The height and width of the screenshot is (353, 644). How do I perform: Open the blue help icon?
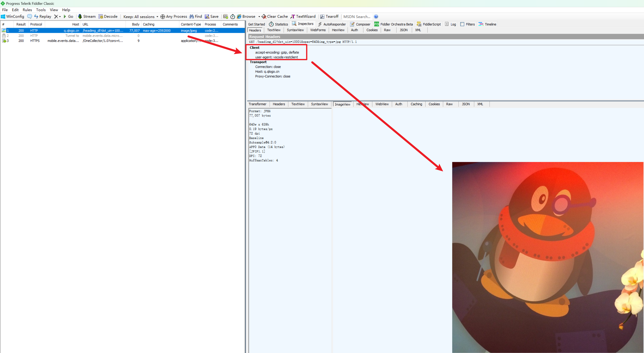tap(376, 17)
